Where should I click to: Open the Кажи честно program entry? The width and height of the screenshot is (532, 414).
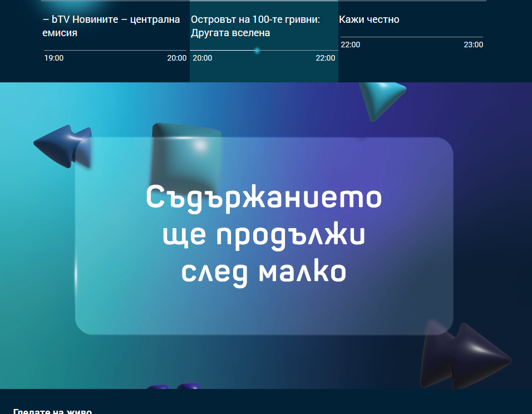pos(369,19)
